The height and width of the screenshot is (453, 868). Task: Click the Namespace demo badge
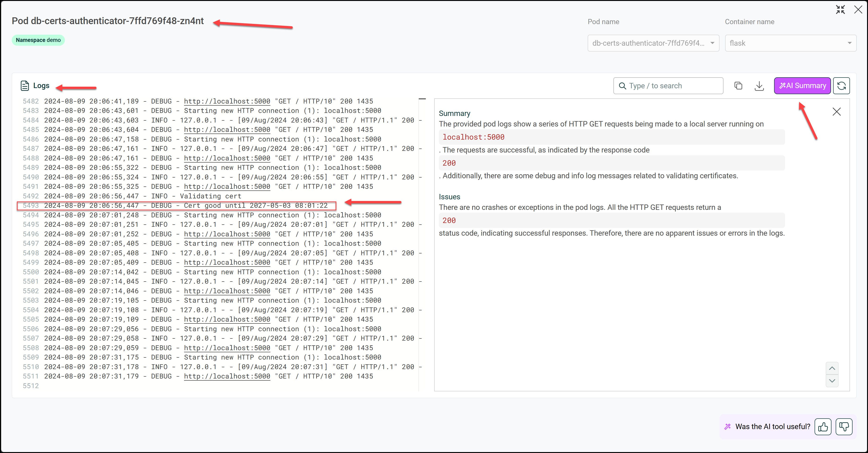(38, 40)
